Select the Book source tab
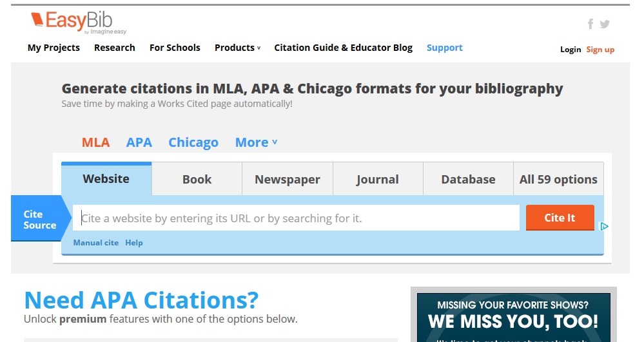Screen dimensions: 644x342 (x=197, y=179)
